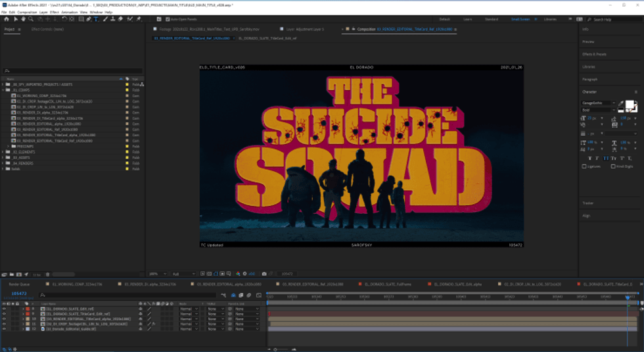
Task: Toggle Auto Open Panels checkbox
Action: (x=168, y=19)
